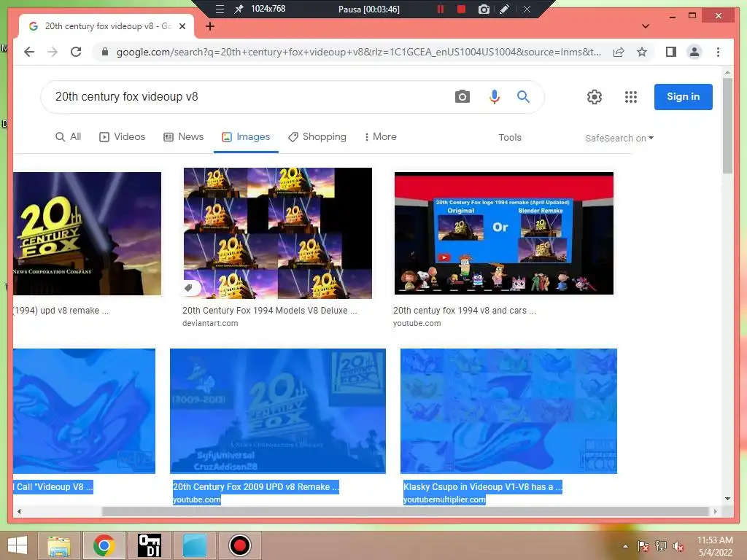Click the muted volume tray icon
747x560 pixels.
tap(678, 546)
